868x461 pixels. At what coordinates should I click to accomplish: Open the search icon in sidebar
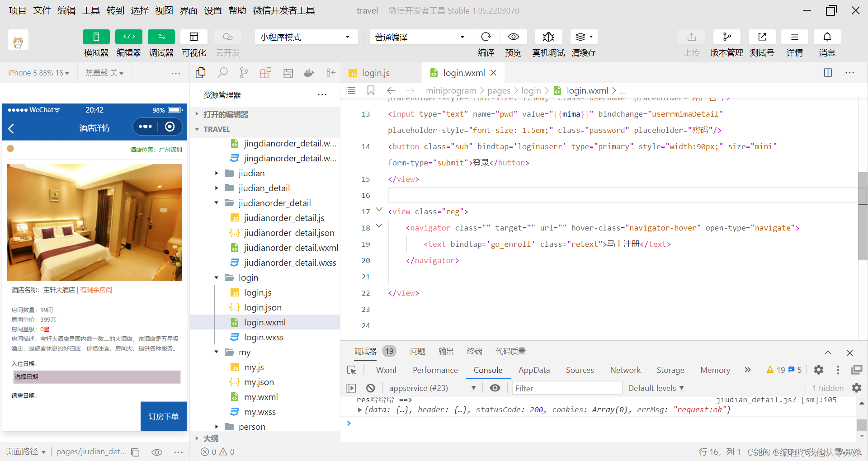coord(222,73)
